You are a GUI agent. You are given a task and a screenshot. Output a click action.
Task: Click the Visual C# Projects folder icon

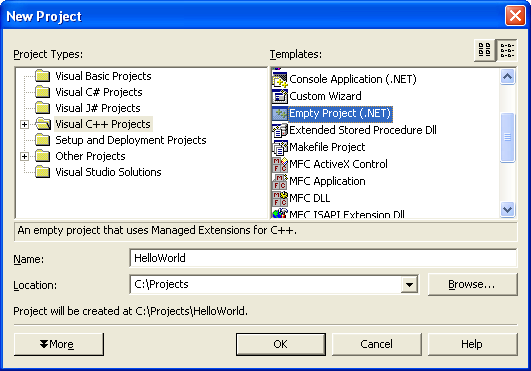click(x=43, y=92)
